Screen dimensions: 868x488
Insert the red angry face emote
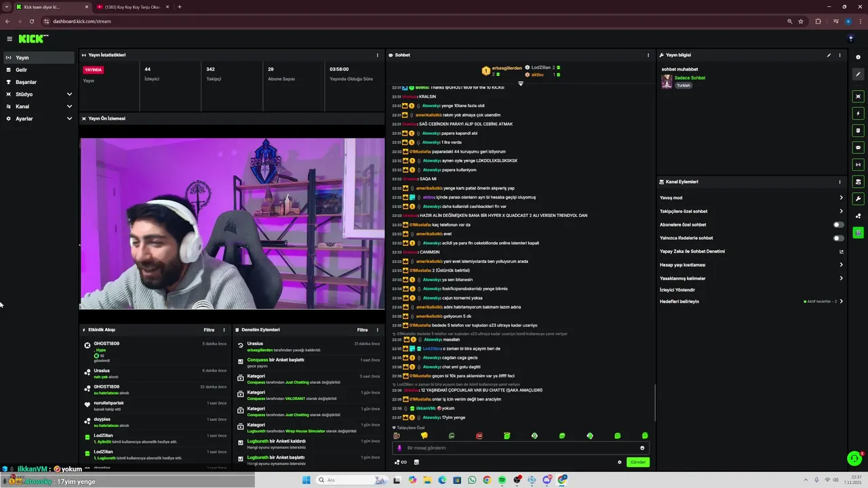pyautogui.click(x=479, y=436)
